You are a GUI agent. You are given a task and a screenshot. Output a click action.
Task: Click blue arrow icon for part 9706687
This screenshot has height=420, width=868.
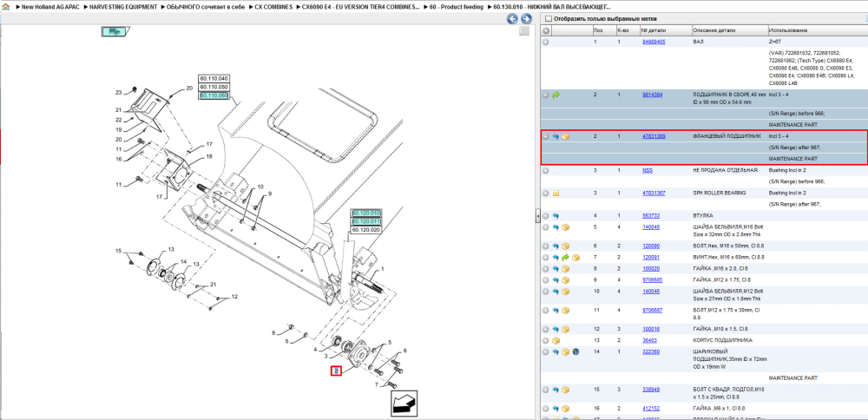(x=556, y=311)
